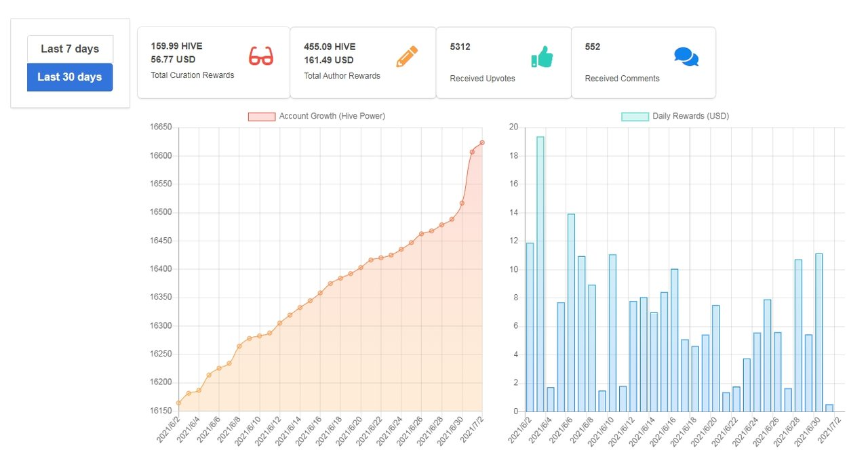Click the 10 y-axis label on rewards chart
868x465 pixels.
[x=513, y=269]
